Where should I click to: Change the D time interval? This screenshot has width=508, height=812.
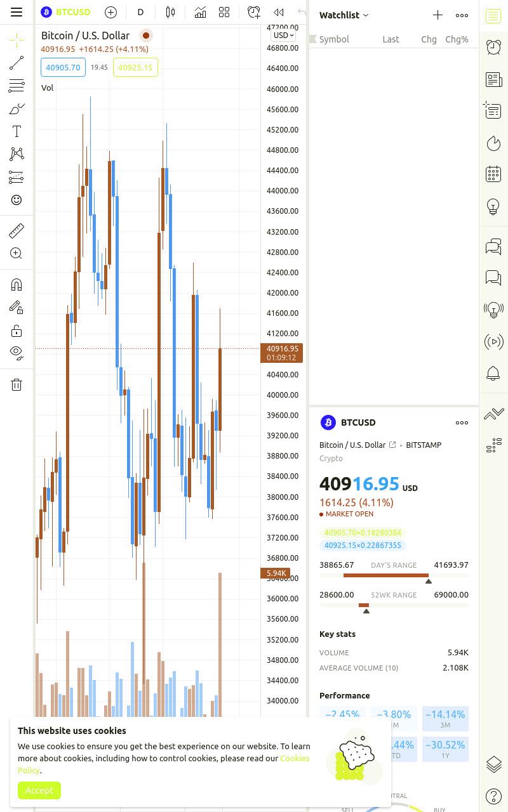(140, 12)
